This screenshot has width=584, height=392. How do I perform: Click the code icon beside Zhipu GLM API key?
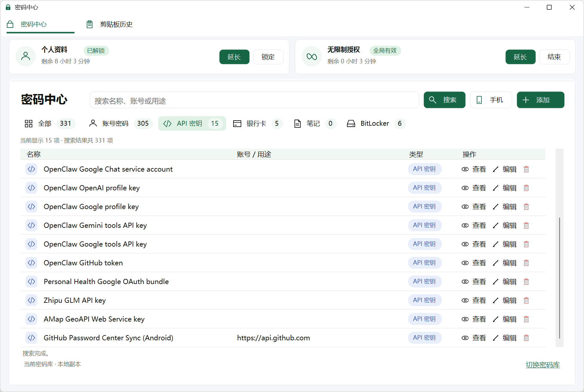[x=31, y=300]
